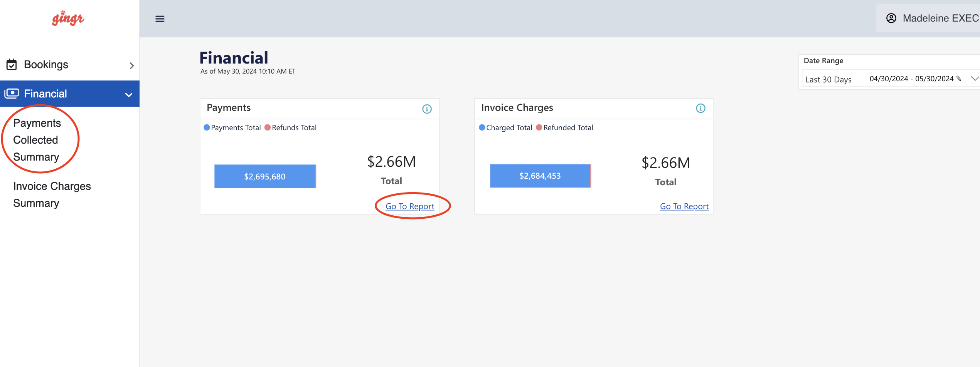This screenshot has height=367, width=980.
Task: Click the Date Range label
Action: click(x=823, y=61)
